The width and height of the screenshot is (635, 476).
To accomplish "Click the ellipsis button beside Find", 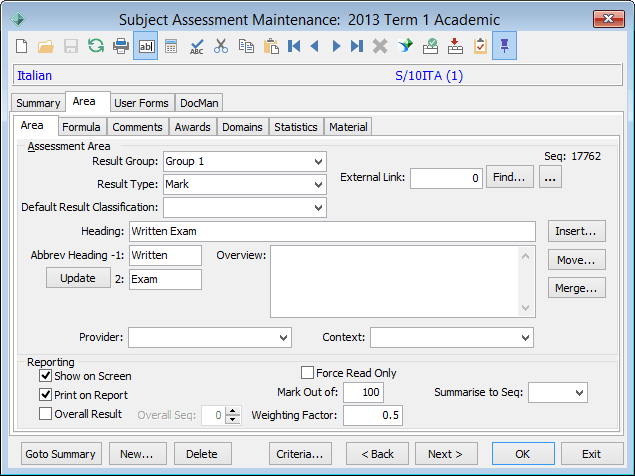I will tap(550, 177).
